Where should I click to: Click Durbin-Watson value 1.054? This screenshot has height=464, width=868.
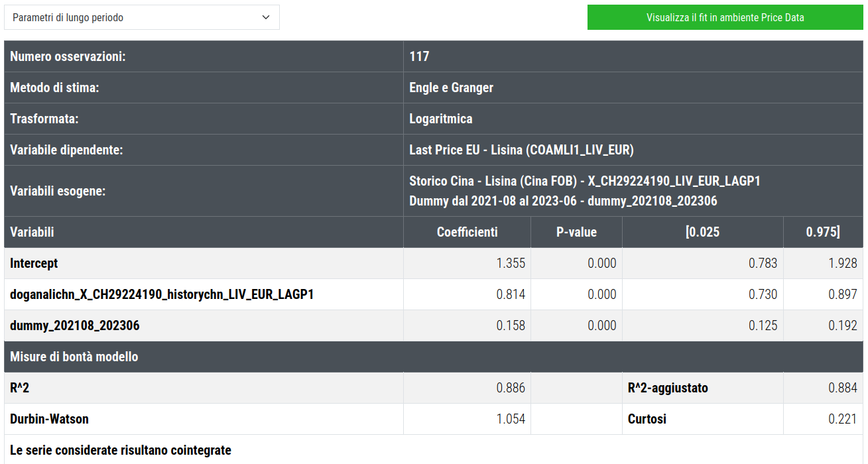click(x=511, y=419)
